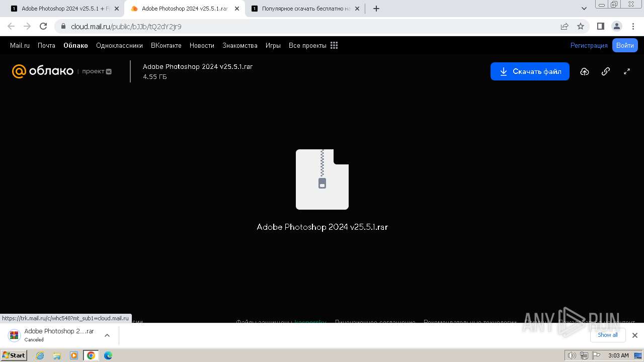This screenshot has width=644, height=362.
Task: Click file name under the archive icon
Action: tap(322, 227)
